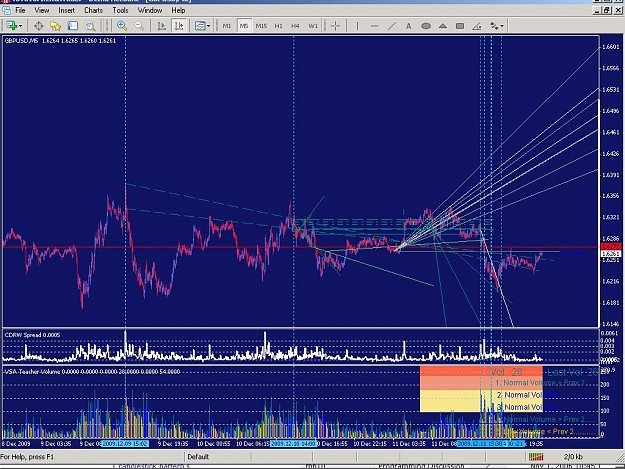Select the Triangle drawing tool
This screenshot has width=625, height=469.
pyautogui.click(x=442, y=26)
